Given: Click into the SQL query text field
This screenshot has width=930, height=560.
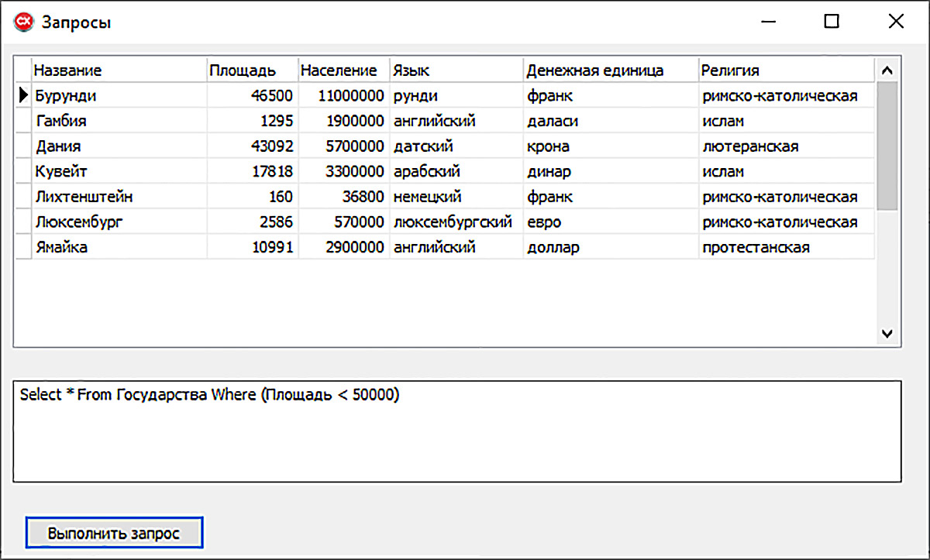Looking at the screenshot, I should pos(457,431).
